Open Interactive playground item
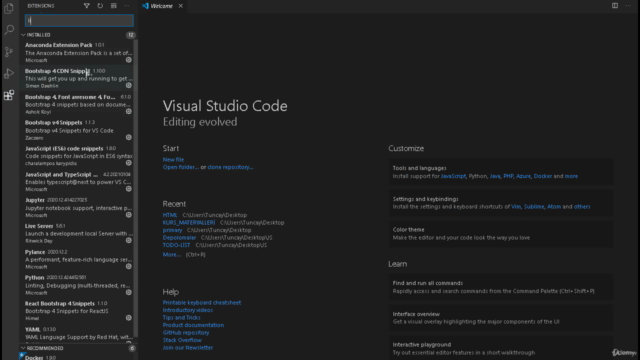Viewport: 640px width, 360px height. click(x=500, y=349)
